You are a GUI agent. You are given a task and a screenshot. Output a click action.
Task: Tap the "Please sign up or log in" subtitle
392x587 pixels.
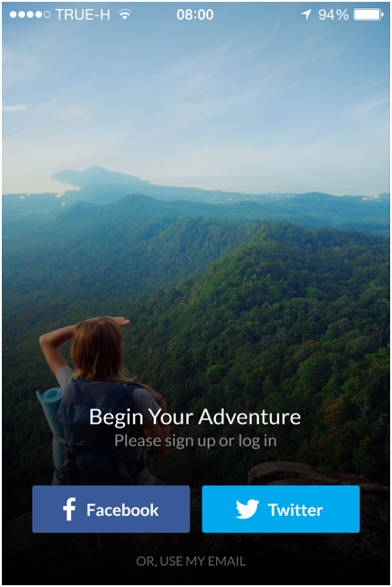195,440
